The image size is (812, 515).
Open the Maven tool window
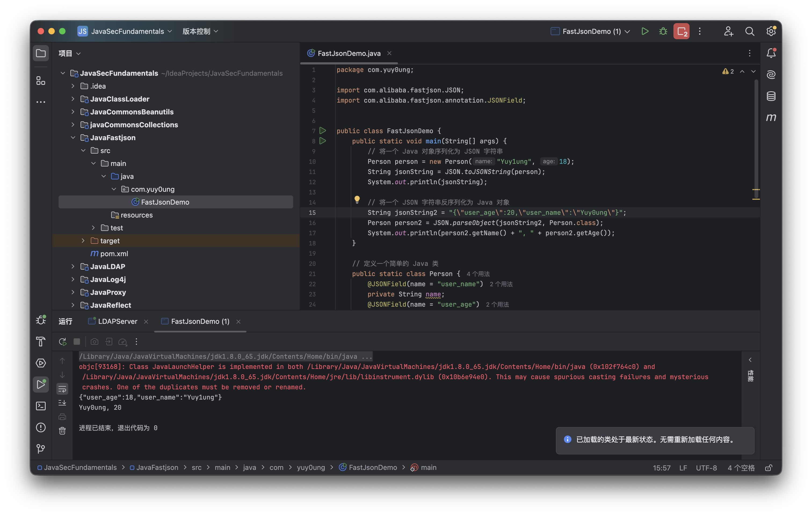[771, 117]
